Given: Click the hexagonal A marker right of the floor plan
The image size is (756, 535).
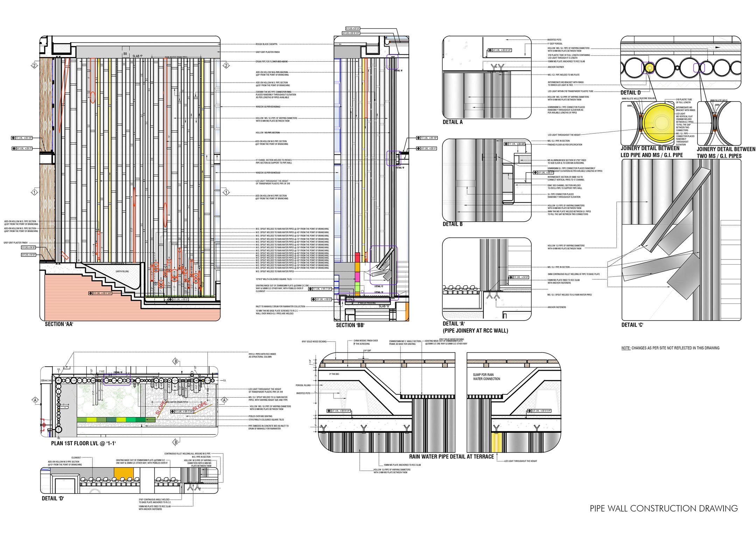Looking at the screenshot, I should (224, 400).
